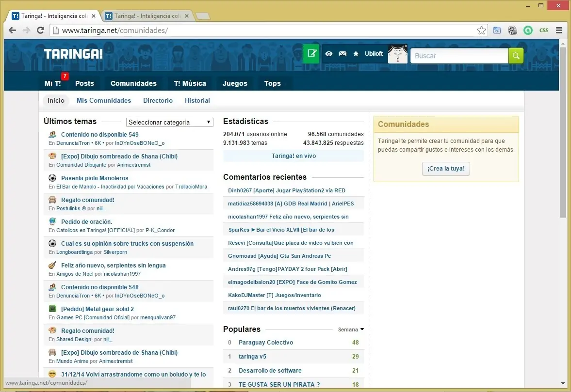Viewport: 571px width, 392px height.
Task: Go to the Posts section
Action: [84, 83]
